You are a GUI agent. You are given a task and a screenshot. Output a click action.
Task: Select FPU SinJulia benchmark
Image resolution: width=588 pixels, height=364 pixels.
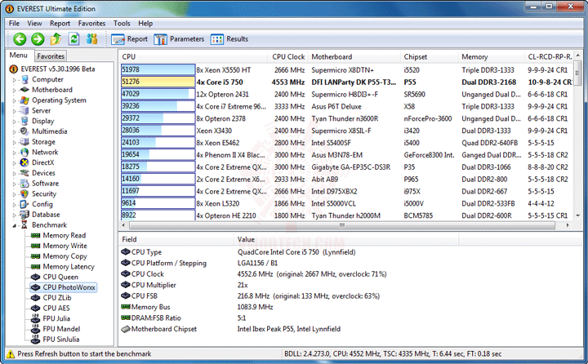tap(61, 340)
